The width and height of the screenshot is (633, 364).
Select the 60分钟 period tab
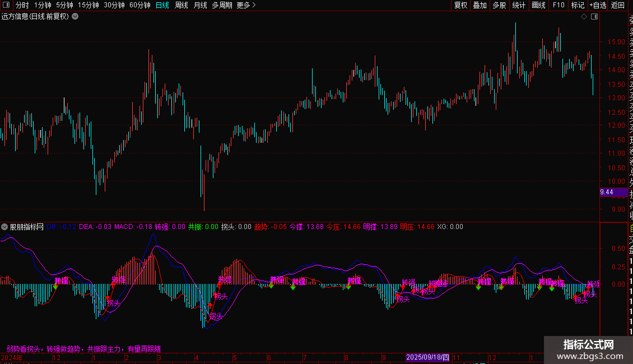pyautogui.click(x=140, y=5)
